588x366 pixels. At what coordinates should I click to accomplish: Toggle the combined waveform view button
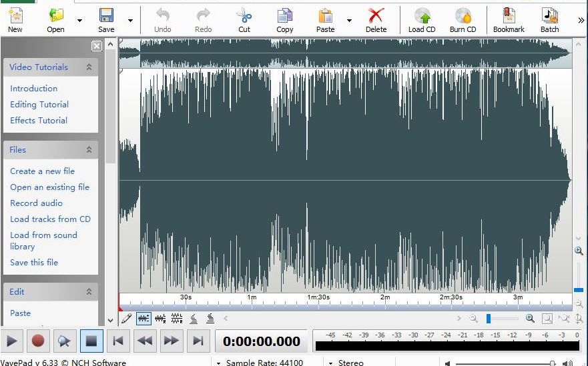point(143,319)
